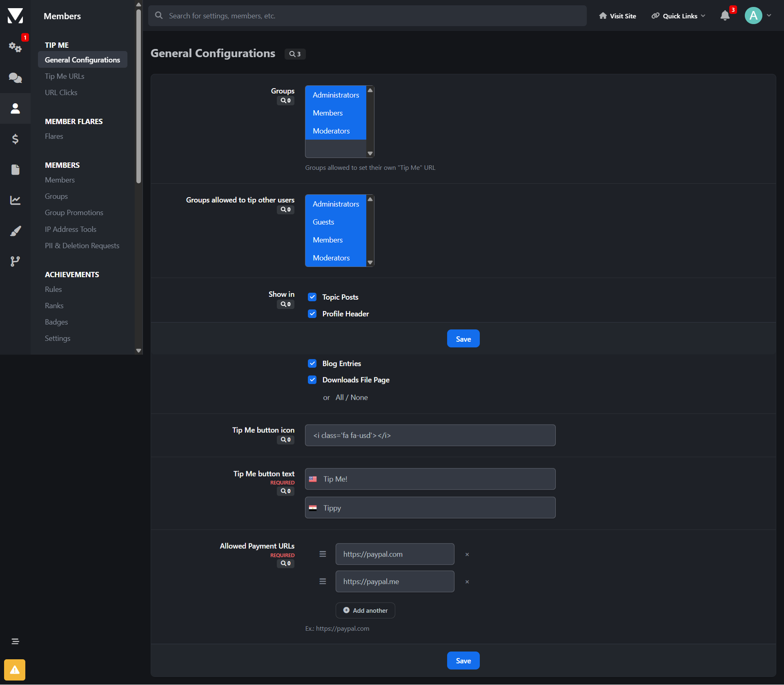Image resolution: width=784 pixels, height=685 pixels.
Task: Click the flag icon beside Tippy field
Action: 313,508
